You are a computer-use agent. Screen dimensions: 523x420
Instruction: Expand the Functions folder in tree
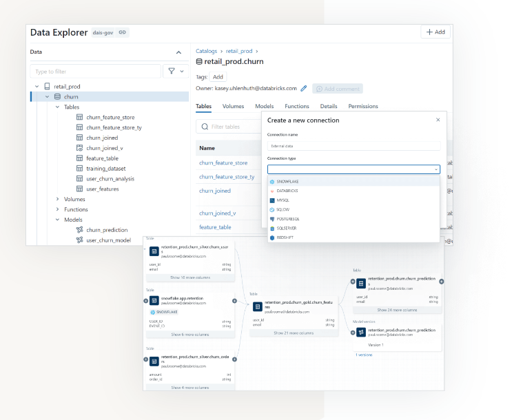pyautogui.click(x=57, y=209)
